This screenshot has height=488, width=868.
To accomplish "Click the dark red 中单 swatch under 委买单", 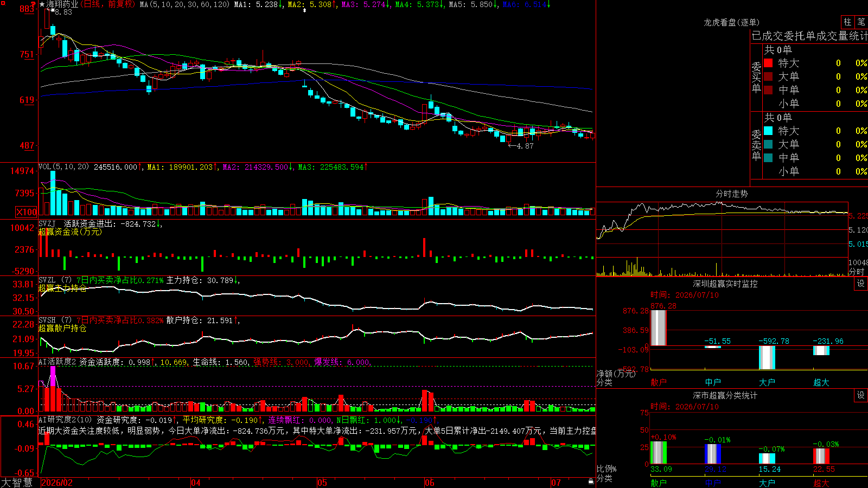I will coord(768,90).
